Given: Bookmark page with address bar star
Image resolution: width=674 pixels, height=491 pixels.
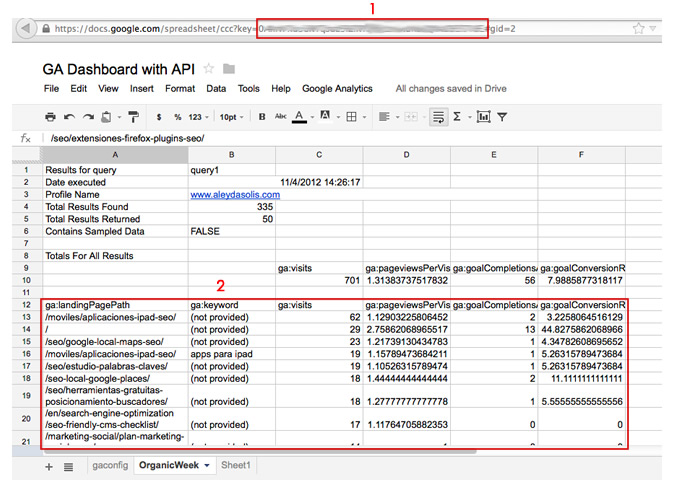Looking at the screenshot, I should click(639, 28).
